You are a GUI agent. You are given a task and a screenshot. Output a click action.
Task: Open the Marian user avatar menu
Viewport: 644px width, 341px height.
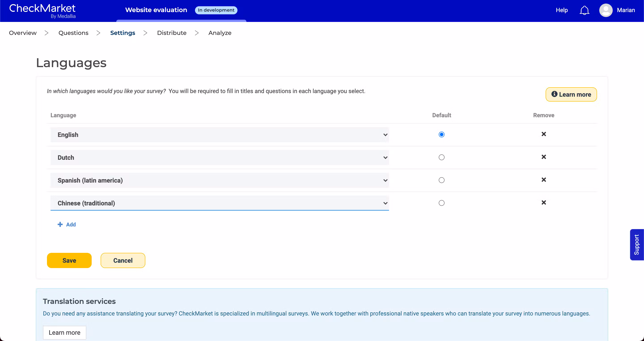pyautogui.click(x=606, y=10)
